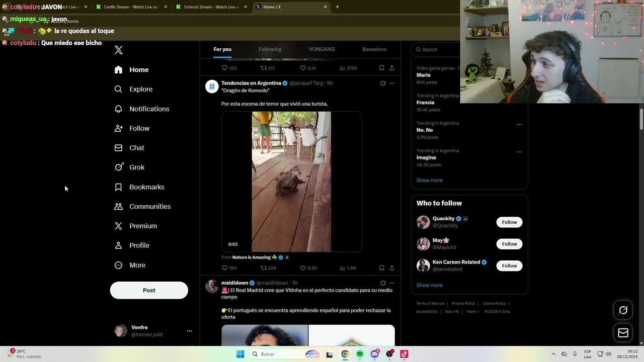
Task: Click the page vertical scrollbar
Action: pos(641,119)
